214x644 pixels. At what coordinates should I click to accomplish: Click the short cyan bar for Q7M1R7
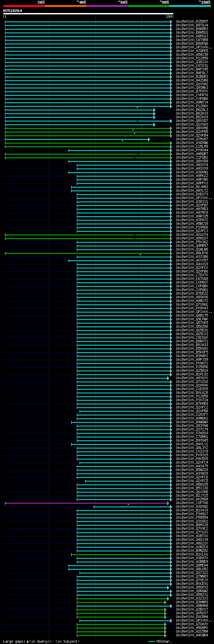pyautogui.click(x=77, y=139)
